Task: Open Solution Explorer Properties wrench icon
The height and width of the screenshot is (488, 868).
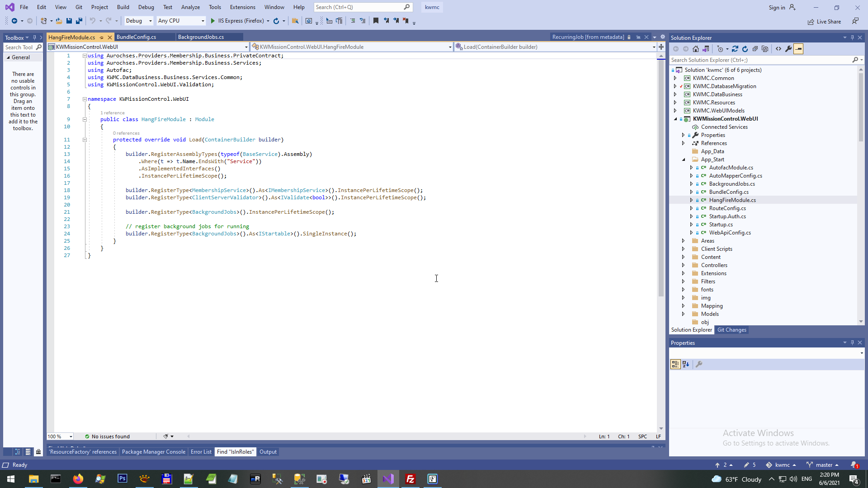Action: coord(788,49)
